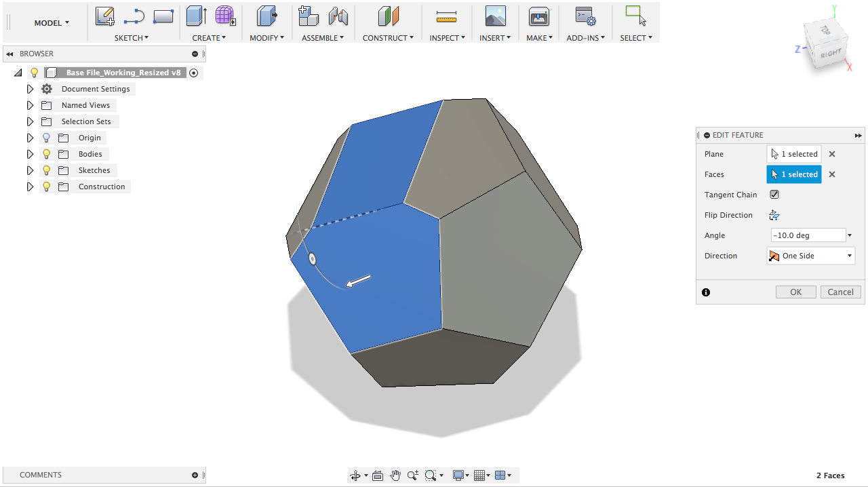
Task: Choose the Offset Plane construct icon
Action: point(388,16)
